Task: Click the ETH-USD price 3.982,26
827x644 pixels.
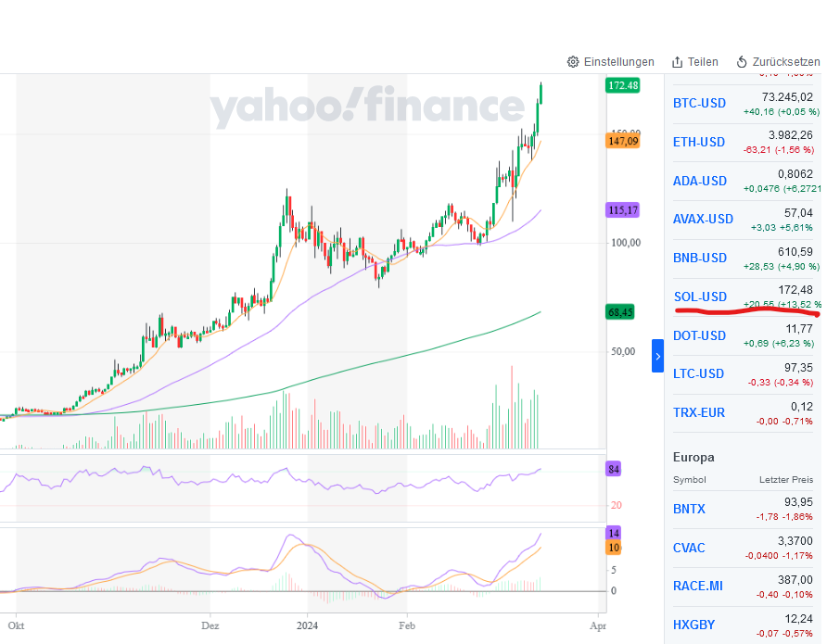Action: [x=791, y=135]
